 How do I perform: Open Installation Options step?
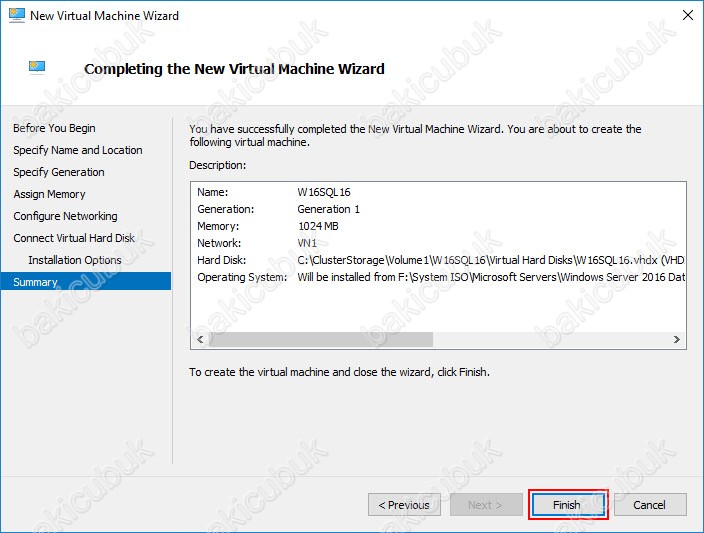tap(75, 260)
